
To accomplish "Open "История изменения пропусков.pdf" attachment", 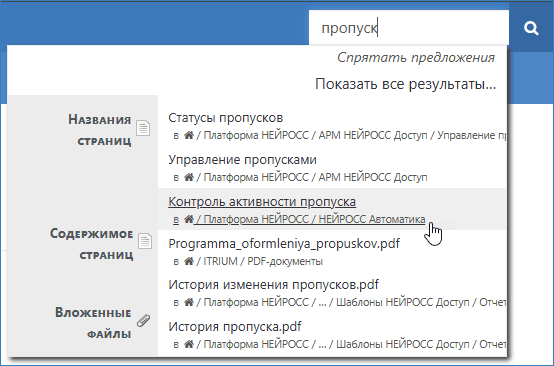I will pos(273,285).
